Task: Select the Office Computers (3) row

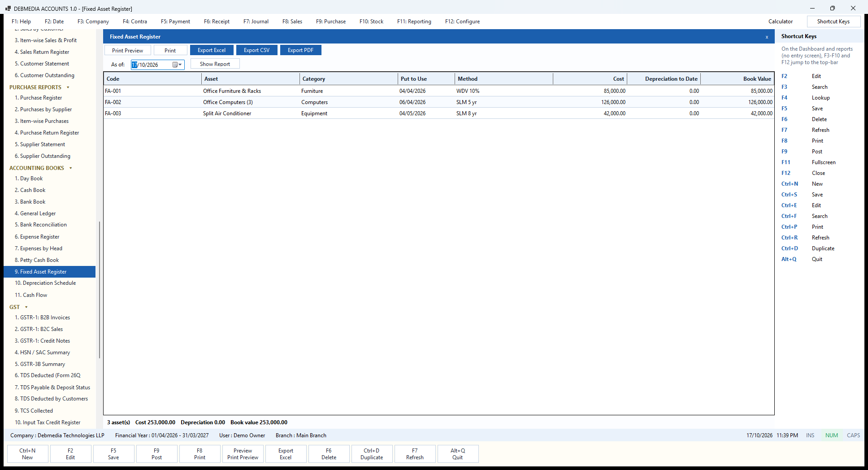Action: tap(439, 102)
